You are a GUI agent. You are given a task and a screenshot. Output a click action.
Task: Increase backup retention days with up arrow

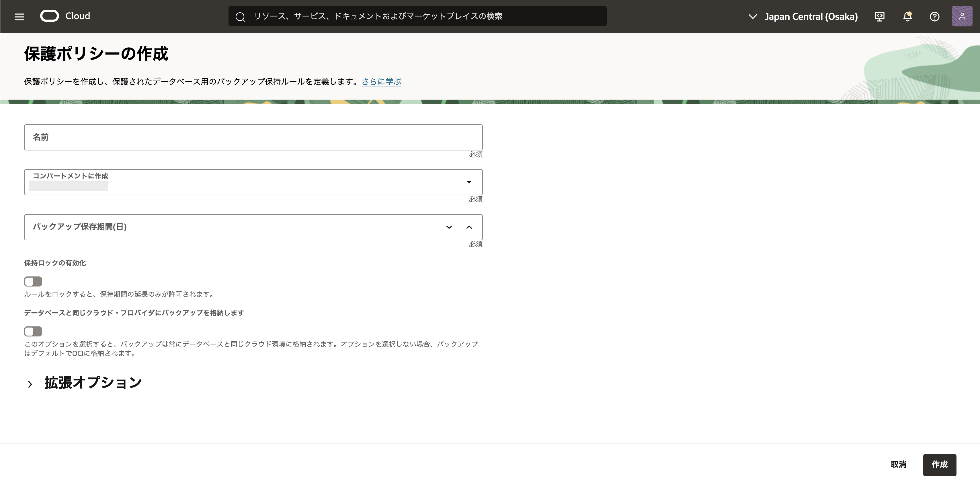[x=469, y=227]
